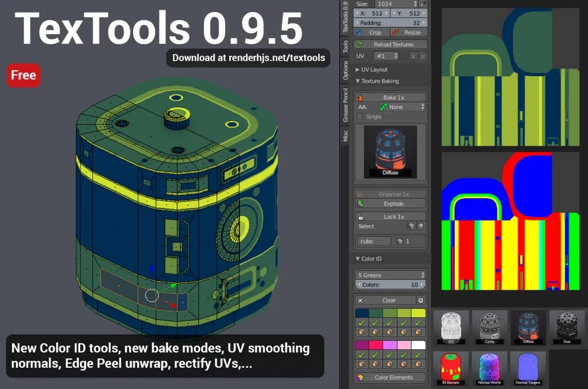Open the Size 1024 dropdown
The image size is (588, 389).
pyautogui.click(x=396, y=4)
